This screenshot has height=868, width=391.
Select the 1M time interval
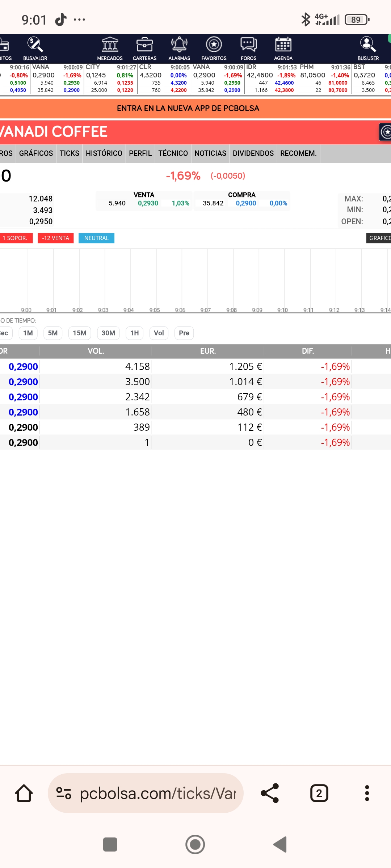pos(28,333)
